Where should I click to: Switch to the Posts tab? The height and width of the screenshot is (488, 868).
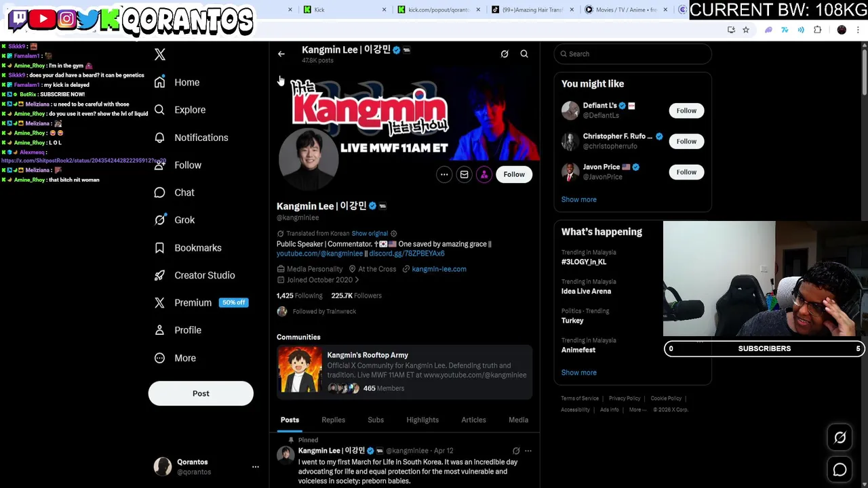pyautogui.click(x=290, y=420)
